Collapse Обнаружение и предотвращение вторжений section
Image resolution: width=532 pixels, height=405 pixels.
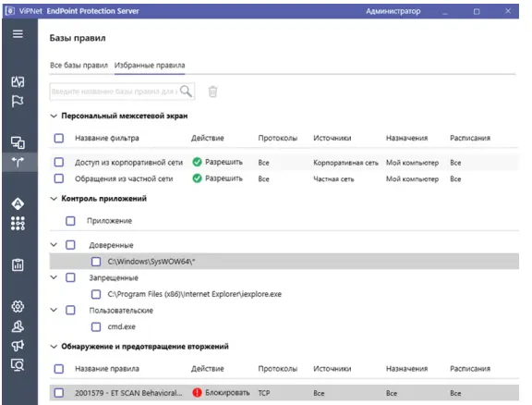pos(54,347)
